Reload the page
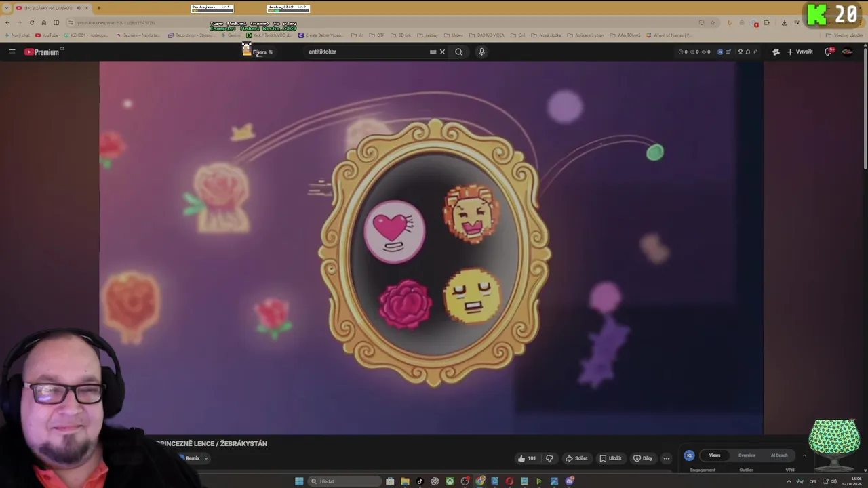The height and width of the screenshot is (488, 868). 32,22
